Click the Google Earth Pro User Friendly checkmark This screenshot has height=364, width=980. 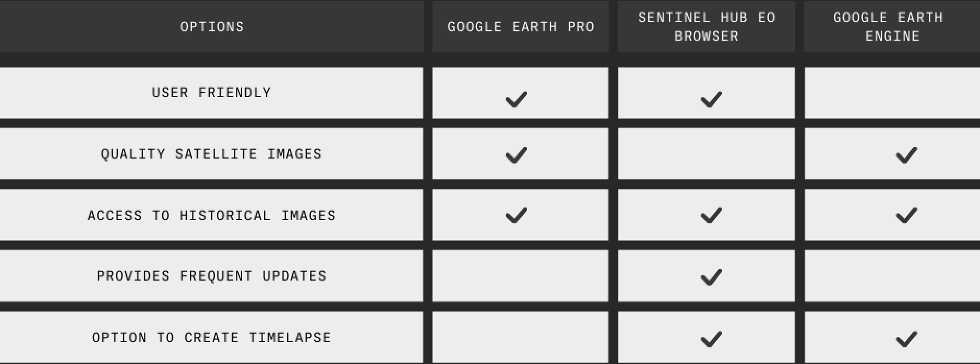pyautogui.click(x=516, y=99)
